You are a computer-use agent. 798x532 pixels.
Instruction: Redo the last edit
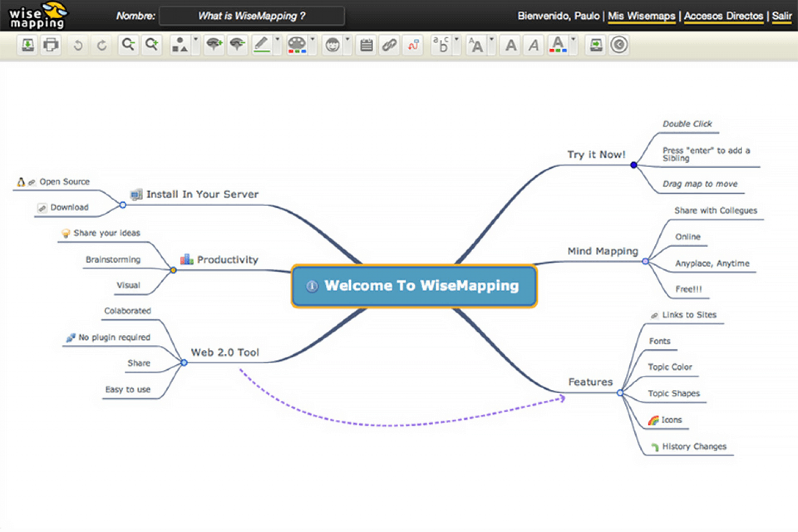pyautogui.click(x=102, y=45)
